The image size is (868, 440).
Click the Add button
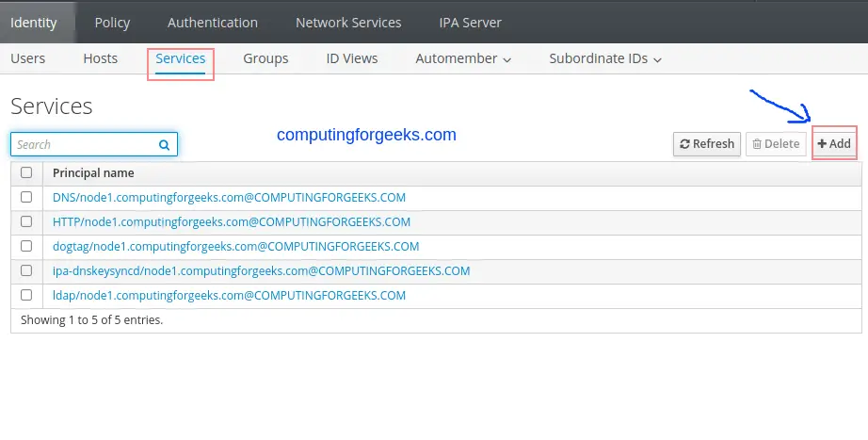[834, 144]
